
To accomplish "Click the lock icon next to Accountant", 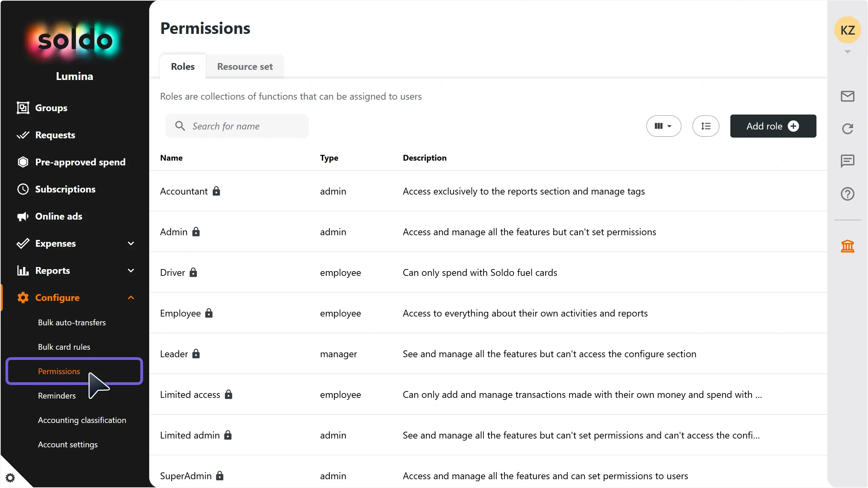I will coord(216,191).
